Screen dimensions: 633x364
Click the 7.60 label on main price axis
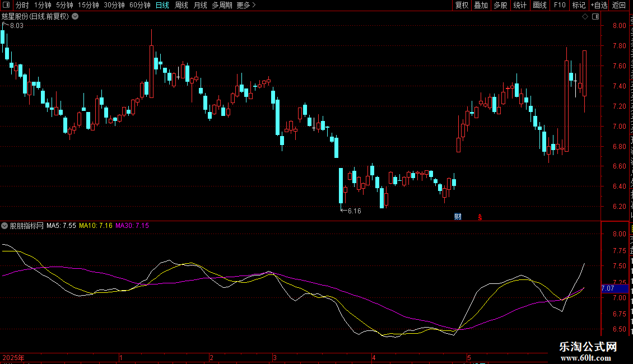pyautogui.click(x=619, y=66)
